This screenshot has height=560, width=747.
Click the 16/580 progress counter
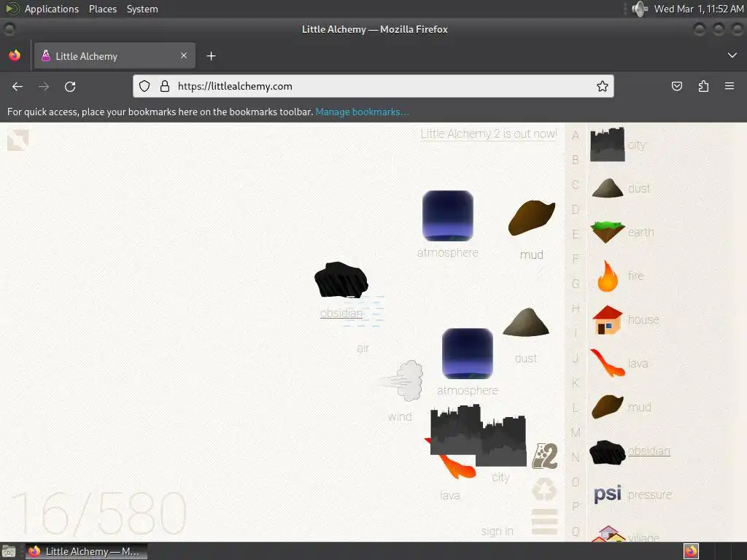pos(99,514)
